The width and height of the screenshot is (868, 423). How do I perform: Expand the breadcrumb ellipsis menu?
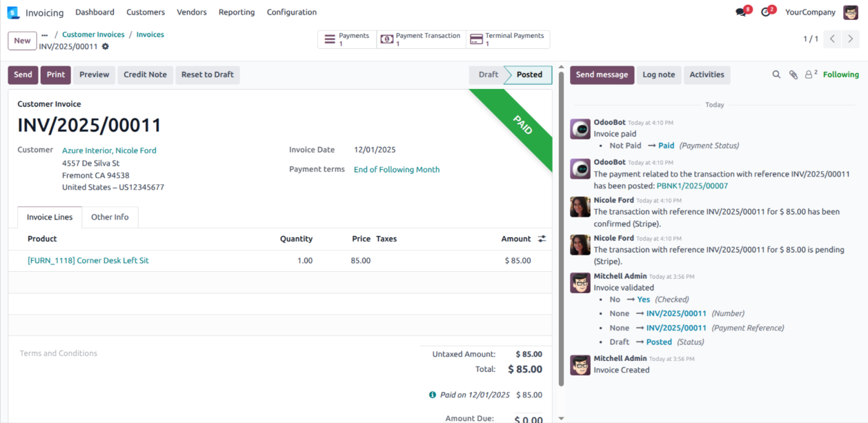45,35
